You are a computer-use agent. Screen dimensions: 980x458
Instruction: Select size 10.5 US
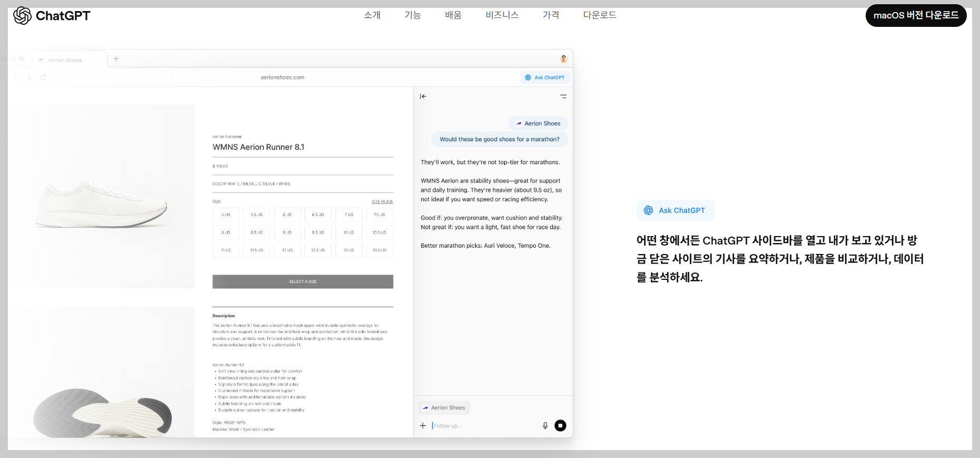[379, 232]
